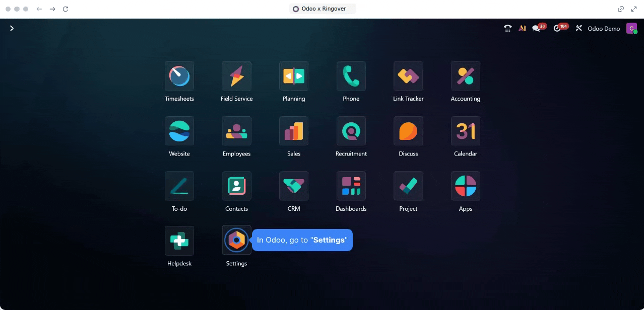Open the VoIP phone icon in top bar

point(507,29)
